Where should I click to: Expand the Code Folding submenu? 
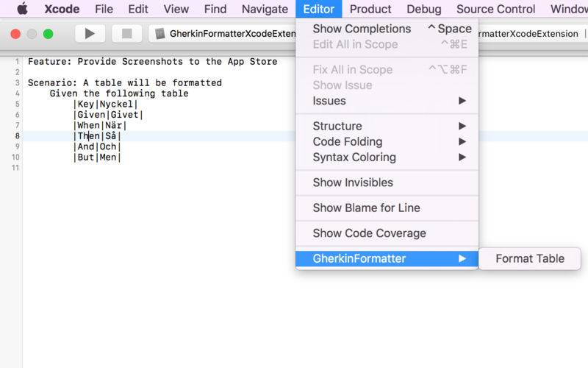click(x=387, y=141)
